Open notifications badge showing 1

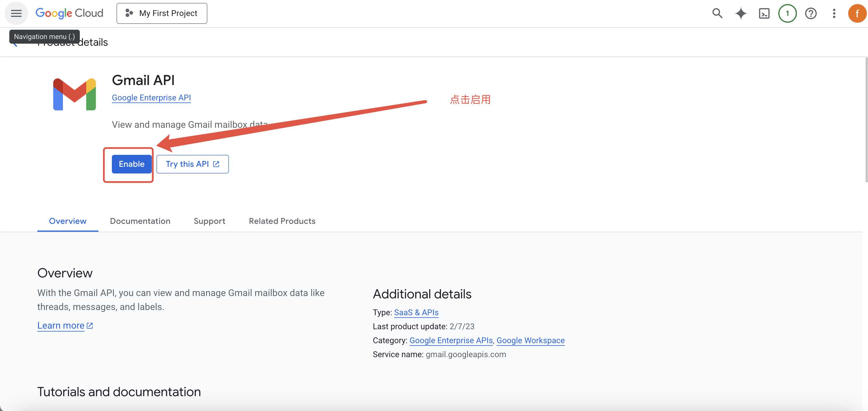pos(787,13)
